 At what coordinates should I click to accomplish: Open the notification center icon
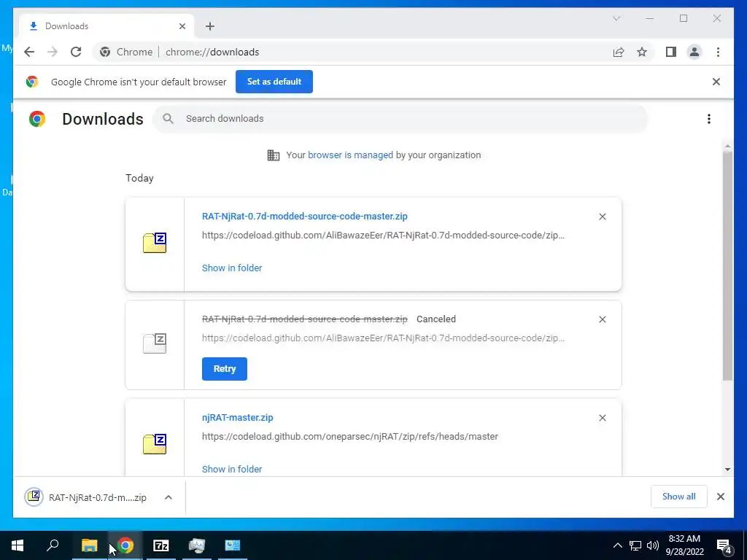click(x=724, y=545)
